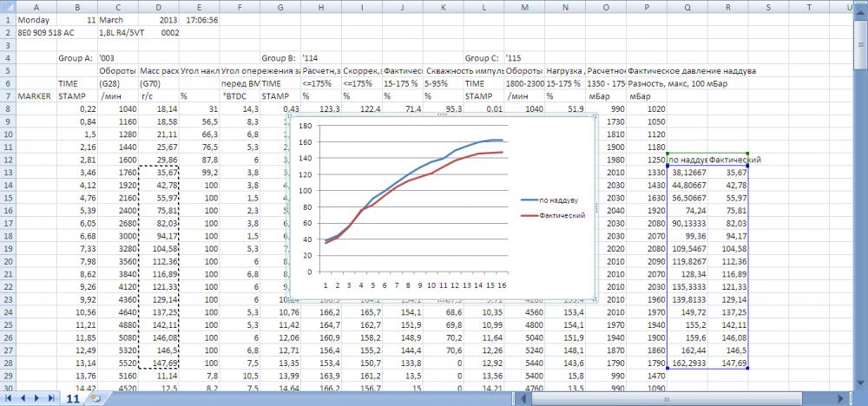868x406 pixels.
Task: Click cell containing 'March'
Action: pos(118,20)
